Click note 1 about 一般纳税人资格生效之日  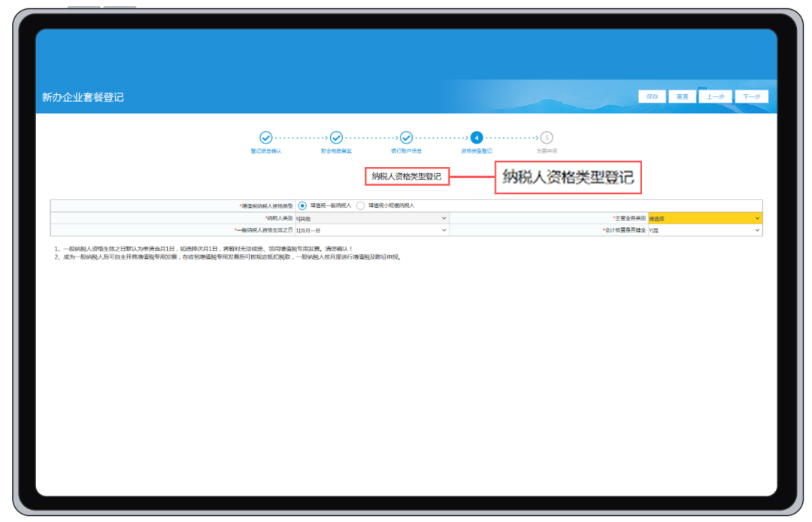pyautogui.click(x=203, y=249)
